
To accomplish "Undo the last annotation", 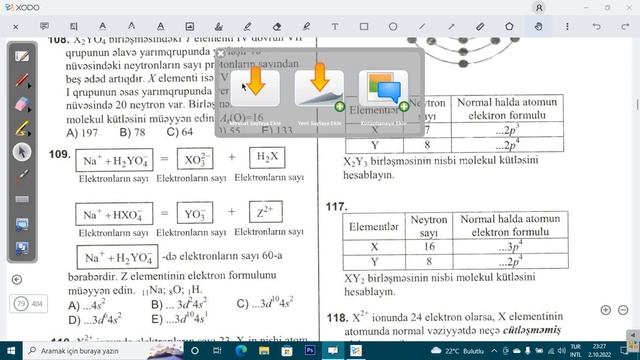I will coord(597,27).
